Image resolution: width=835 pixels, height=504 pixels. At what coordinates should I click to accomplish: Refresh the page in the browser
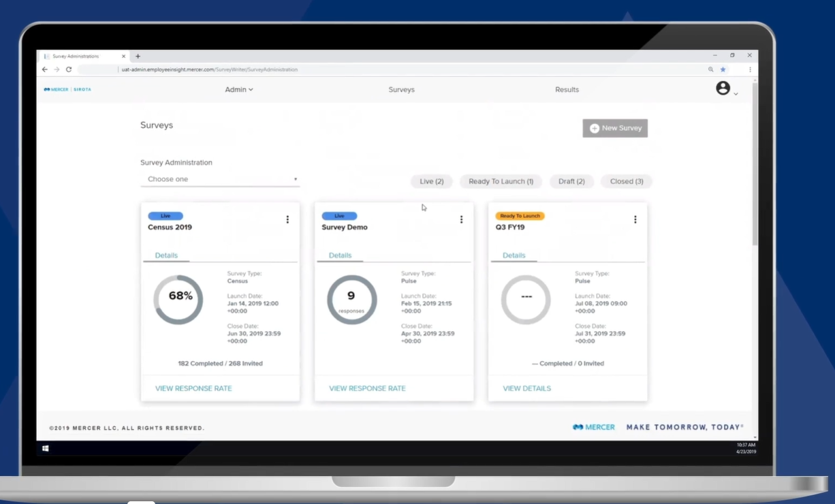(x=67, y=69)
